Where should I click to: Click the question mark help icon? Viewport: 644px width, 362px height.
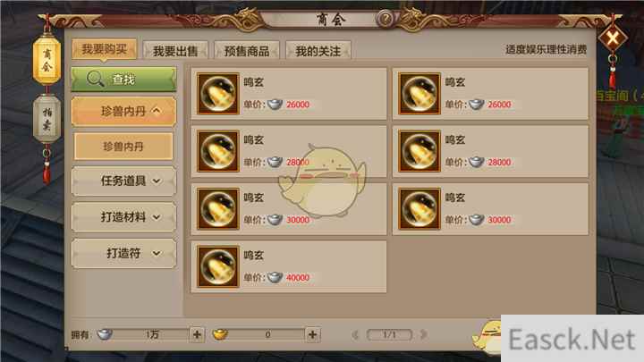[386, 19]
